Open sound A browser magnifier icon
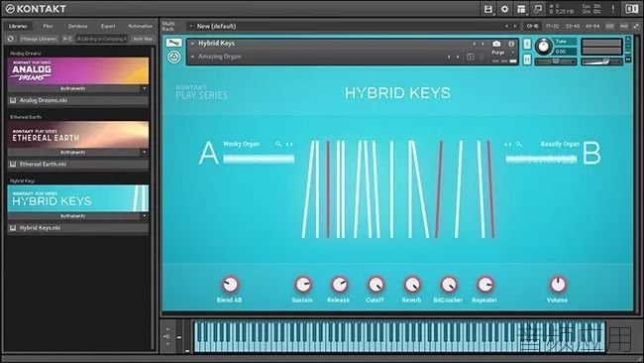Viewport: 644px width, 363px height. coord(278,144)
